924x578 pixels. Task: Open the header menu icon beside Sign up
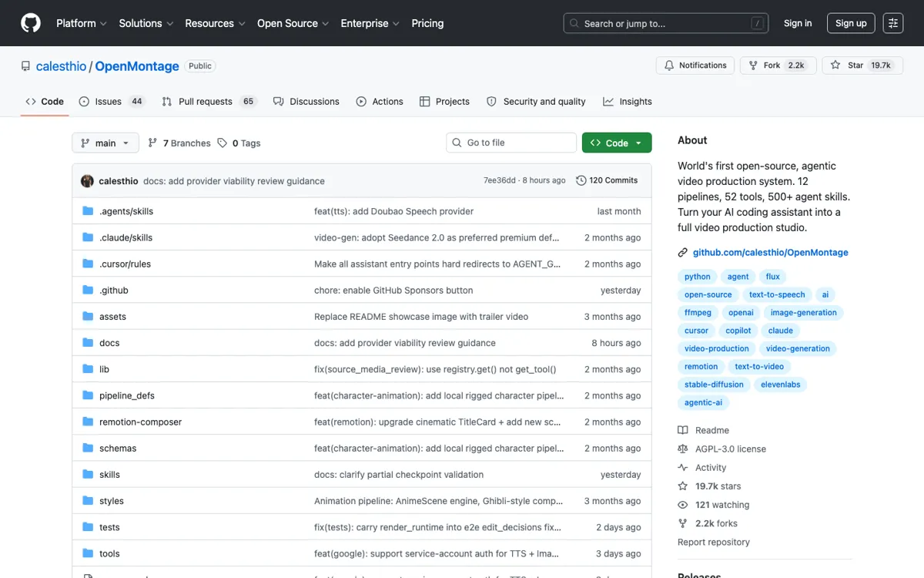[x=893, y=23]
